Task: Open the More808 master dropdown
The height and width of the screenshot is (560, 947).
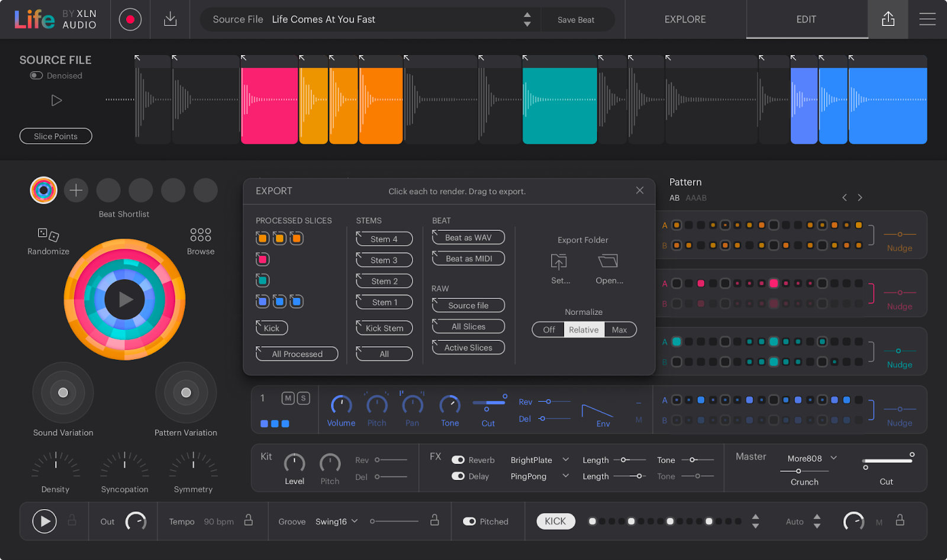Action: tap(810, 458)
